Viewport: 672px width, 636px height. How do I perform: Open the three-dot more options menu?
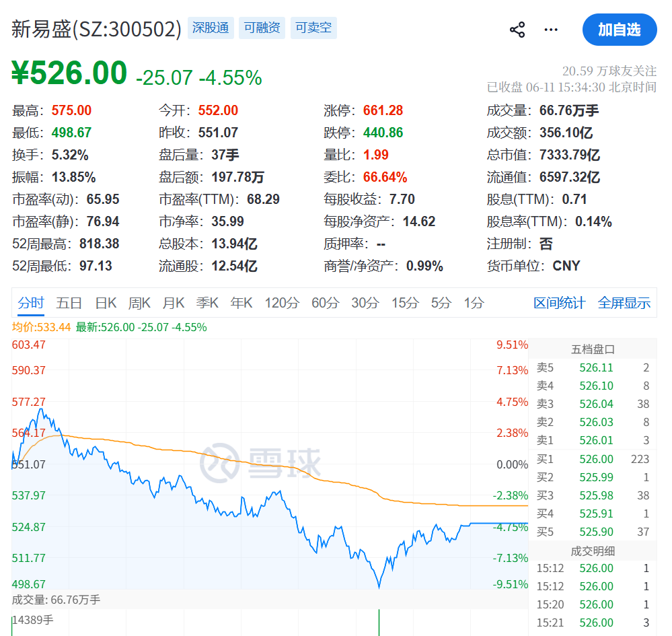point(551,30)
